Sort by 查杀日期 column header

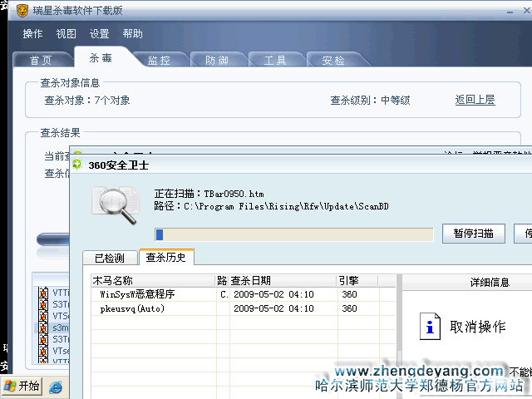tap(283, 281)
